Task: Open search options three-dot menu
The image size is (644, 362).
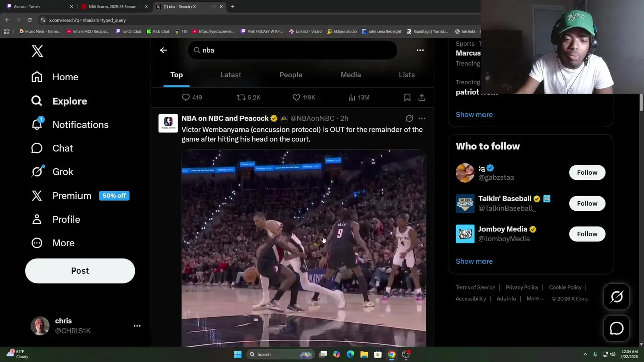Action: coord(420,50)
